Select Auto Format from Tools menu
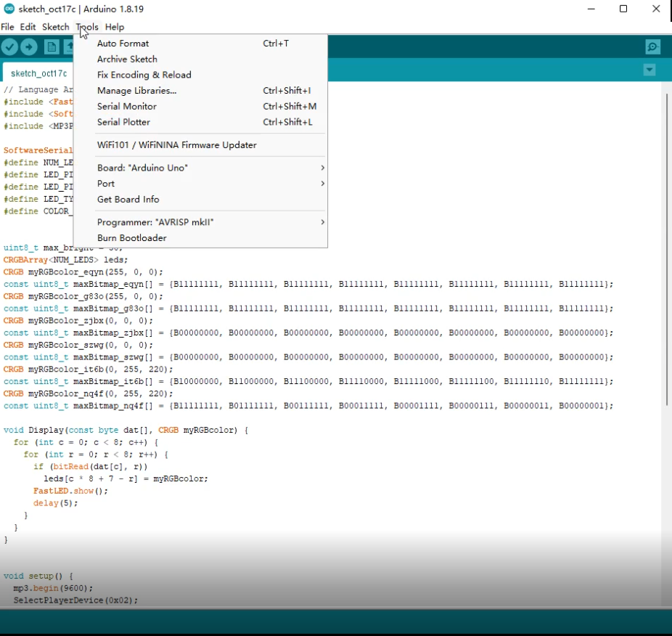 click(123, 44)
